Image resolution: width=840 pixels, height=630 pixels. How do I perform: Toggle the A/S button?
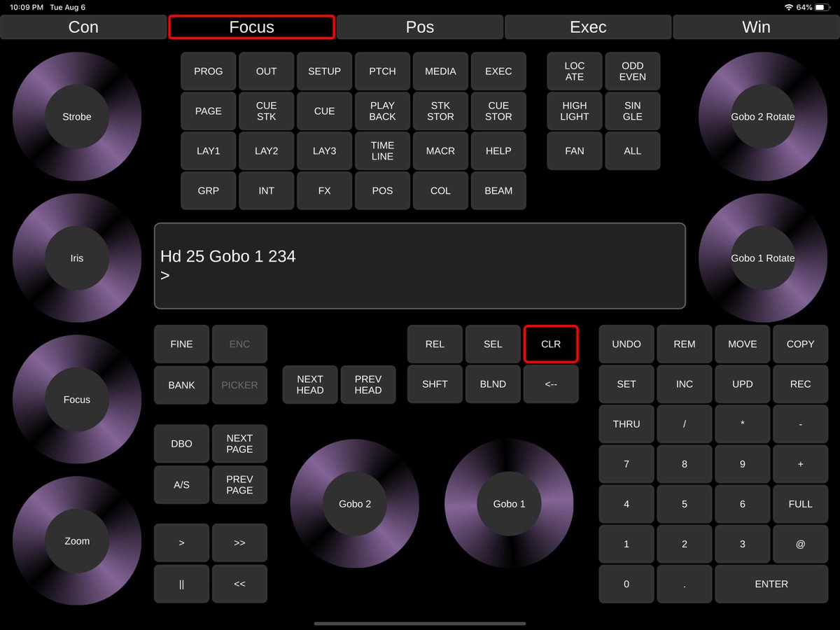click(181, 485)
